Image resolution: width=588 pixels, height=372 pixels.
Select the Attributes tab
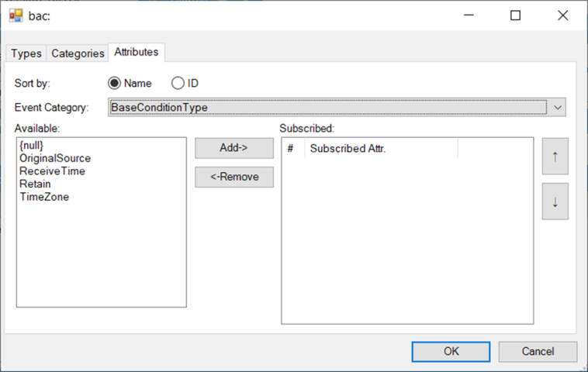137,52
